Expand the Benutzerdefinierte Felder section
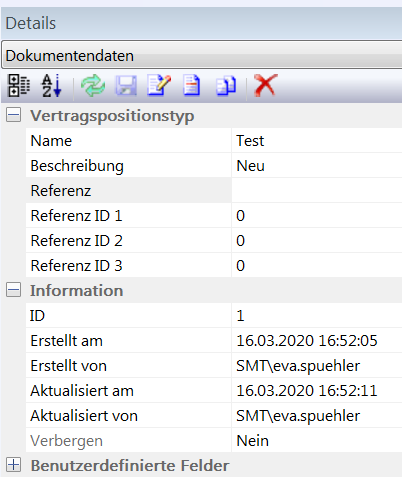Screen dimensions: 402x477 tap(13, 465)
